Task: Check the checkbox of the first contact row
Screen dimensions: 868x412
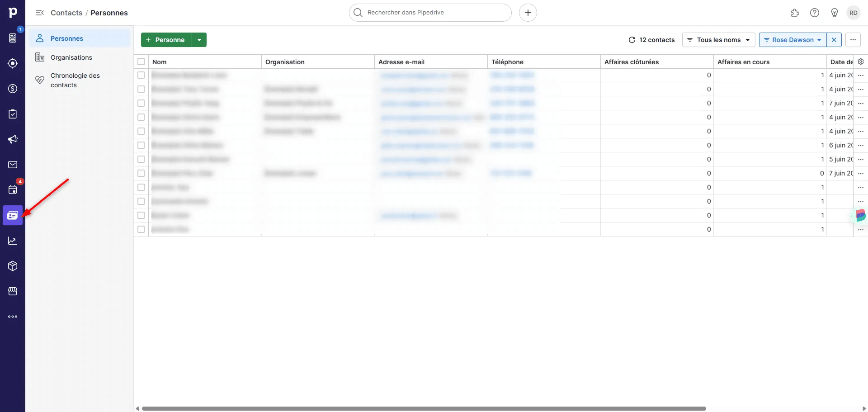Action: (x=141, y=75)
